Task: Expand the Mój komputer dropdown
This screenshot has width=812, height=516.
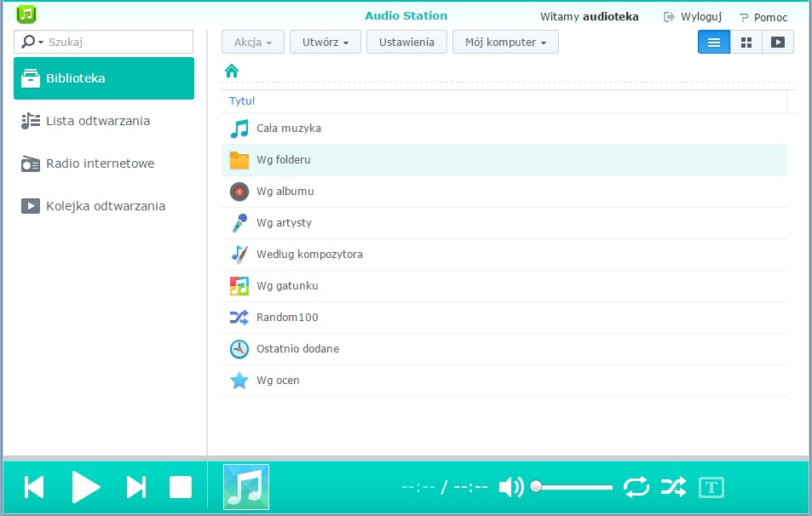Action: point(505,42)
